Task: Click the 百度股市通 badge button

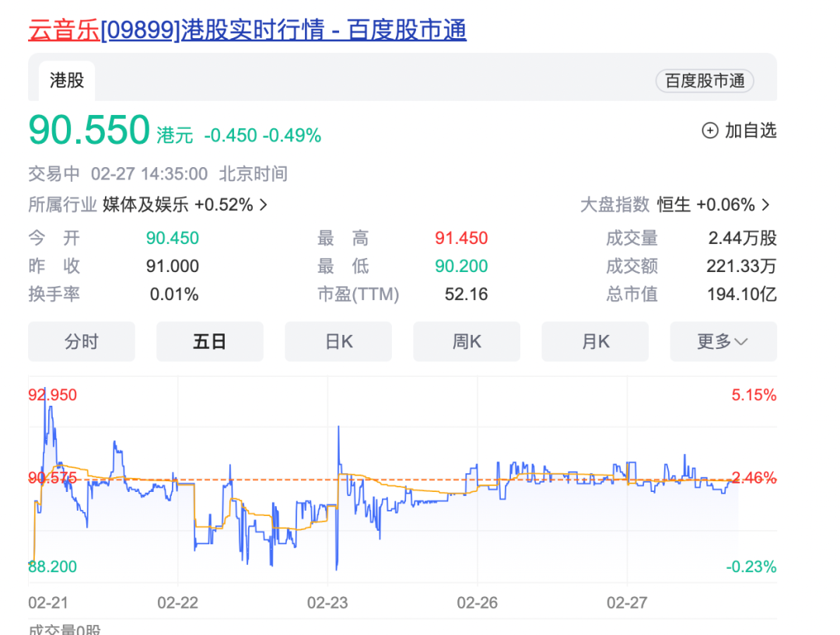Action: [x=705, y=81]
